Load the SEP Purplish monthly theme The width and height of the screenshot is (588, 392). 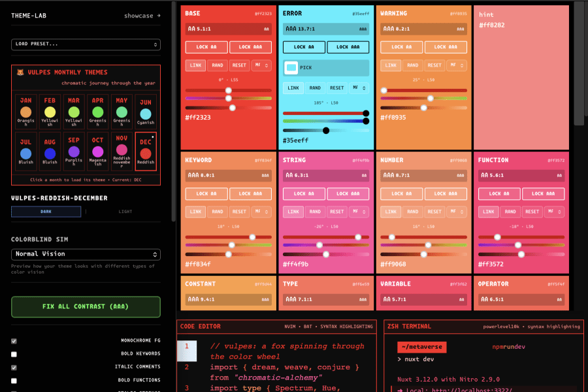pos(74,151)
